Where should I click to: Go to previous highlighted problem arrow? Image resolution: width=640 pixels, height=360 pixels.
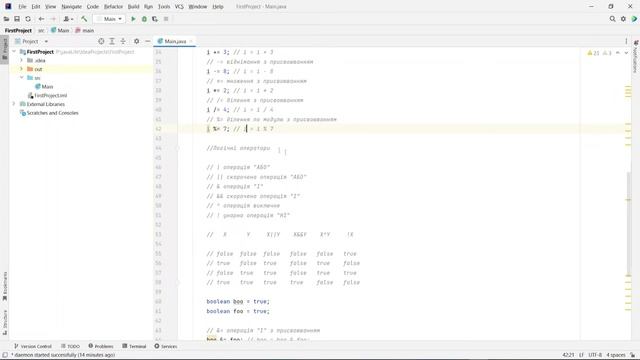pyautogui.click(x=618, y=53)
